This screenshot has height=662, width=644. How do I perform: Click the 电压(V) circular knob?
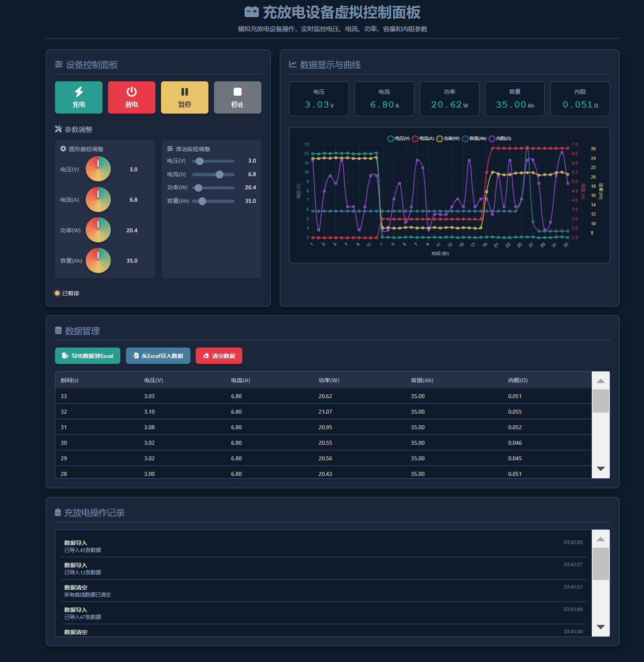click(98, 169)
